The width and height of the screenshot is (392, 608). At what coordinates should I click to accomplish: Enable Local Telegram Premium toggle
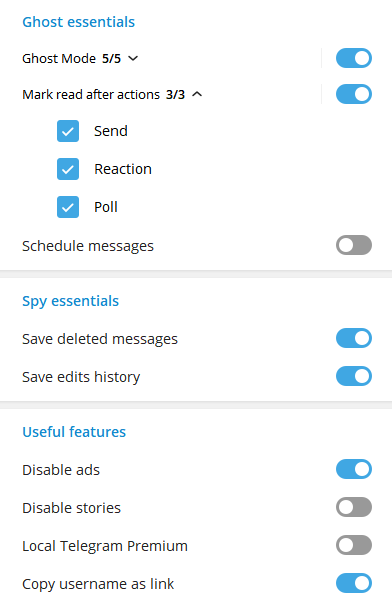(354, 545)
